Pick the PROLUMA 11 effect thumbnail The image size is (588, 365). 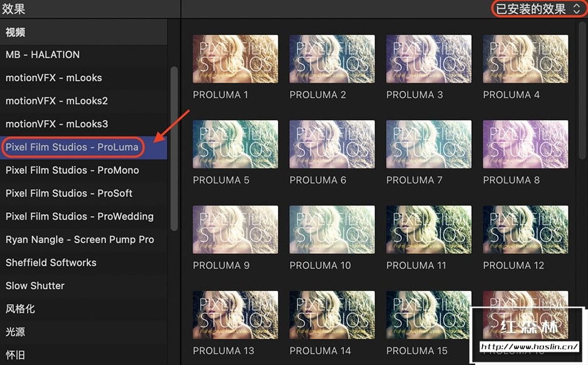[429, 229]
